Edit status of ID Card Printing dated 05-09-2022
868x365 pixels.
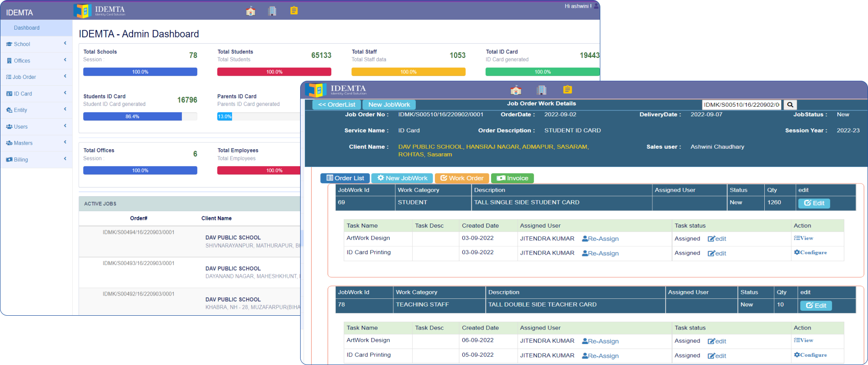[x=717, y=355]
